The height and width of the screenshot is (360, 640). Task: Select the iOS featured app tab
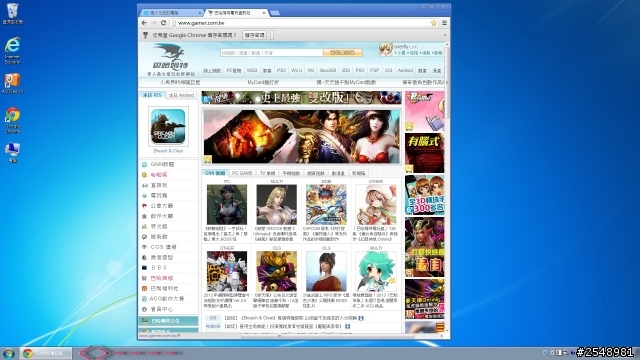[152, 95]
